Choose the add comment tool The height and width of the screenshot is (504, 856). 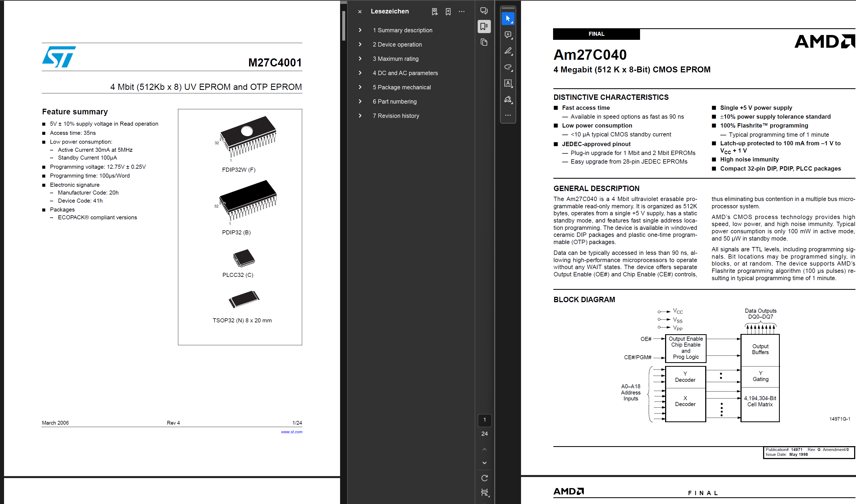(508, 35)
